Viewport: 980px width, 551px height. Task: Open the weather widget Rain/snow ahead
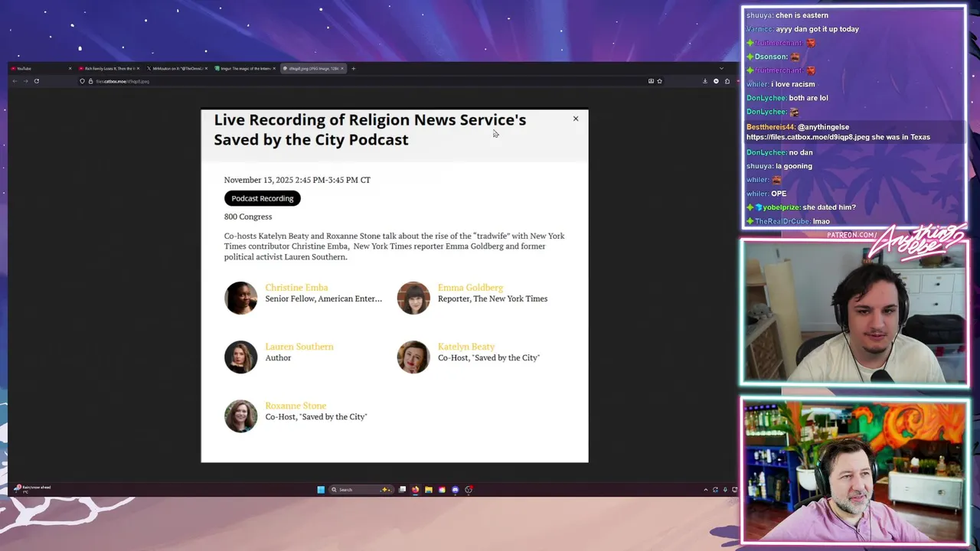[33, 488]
